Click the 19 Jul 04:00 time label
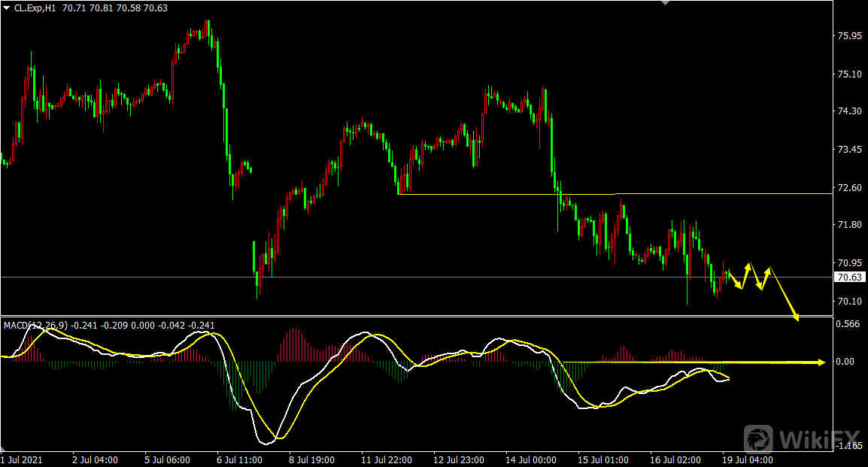868x467 pixels. coord(747,459)
